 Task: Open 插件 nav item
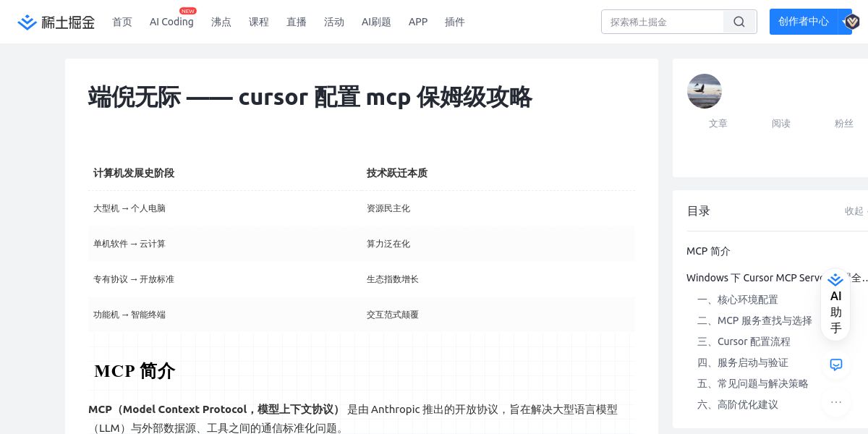point(455,22)
